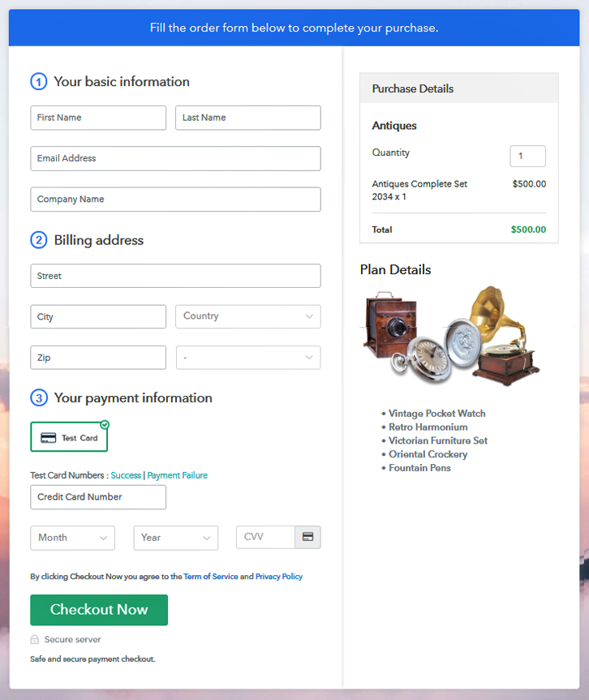Click the numbered circle for Billing address
Viewport: 589px width, 700px height.
(x=37, y=240)
